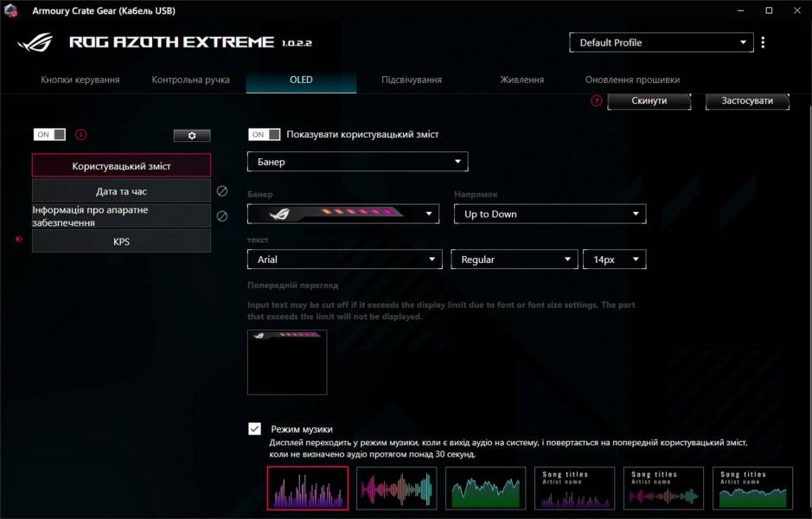This screenshot has width=812, height=519.
Task: Open the three-dot menu near Default Profile
Action: (762, 42)
